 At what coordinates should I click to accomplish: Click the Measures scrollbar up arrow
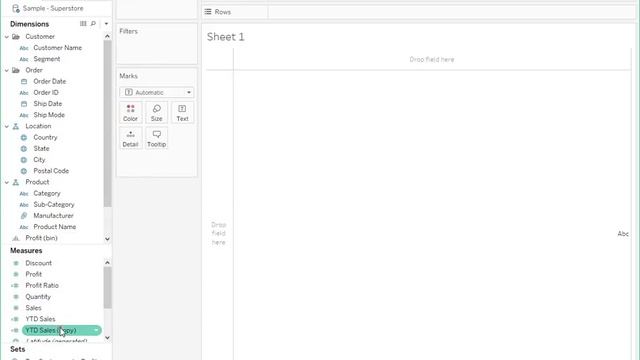(x=107, y=262)
